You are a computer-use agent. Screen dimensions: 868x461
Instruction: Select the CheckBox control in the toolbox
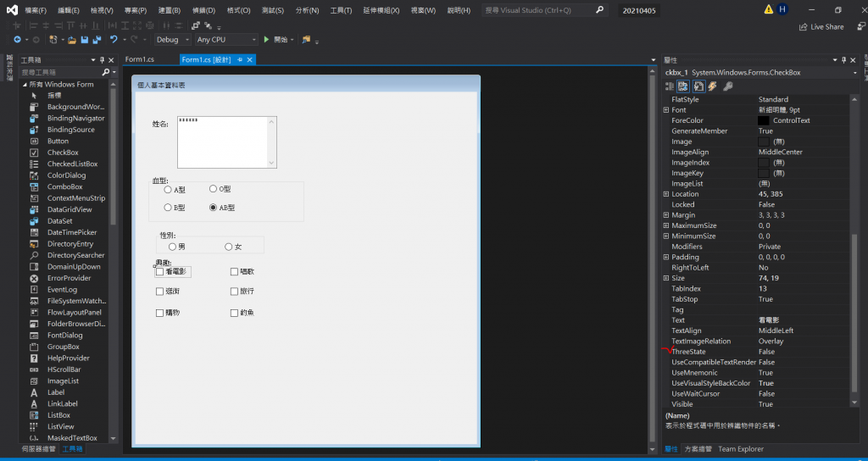click(63, 153)
